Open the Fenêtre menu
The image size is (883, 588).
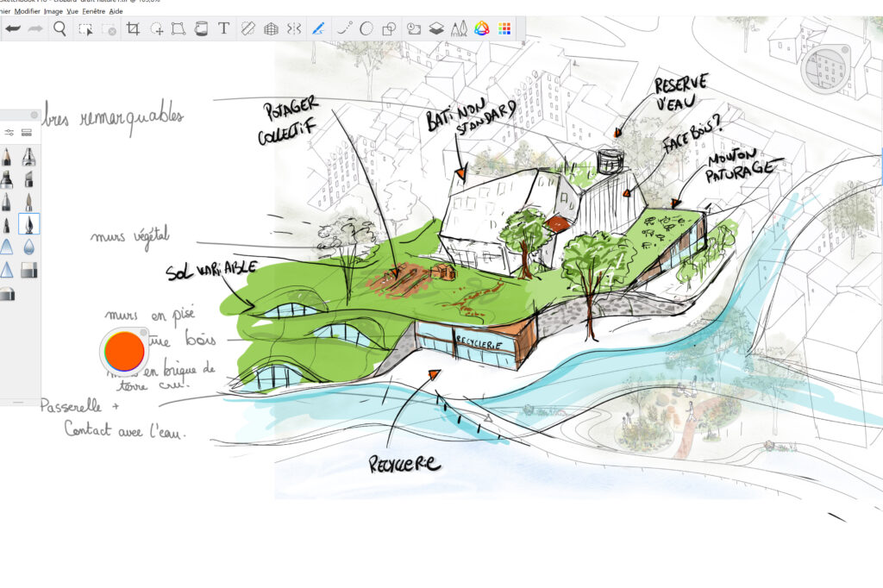point(93,10)
